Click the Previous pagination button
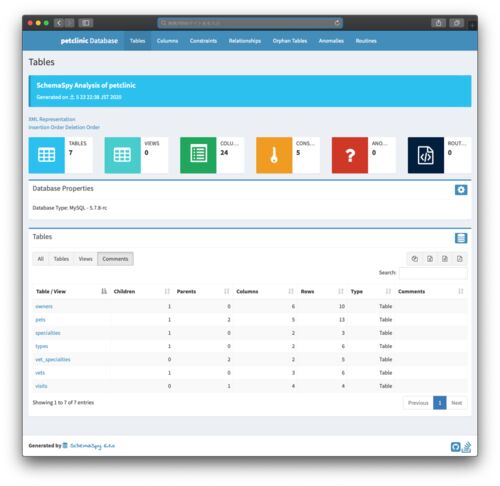The width and height of the screenshot is (500, 486). pyautogui.click(x=418, y=403)
